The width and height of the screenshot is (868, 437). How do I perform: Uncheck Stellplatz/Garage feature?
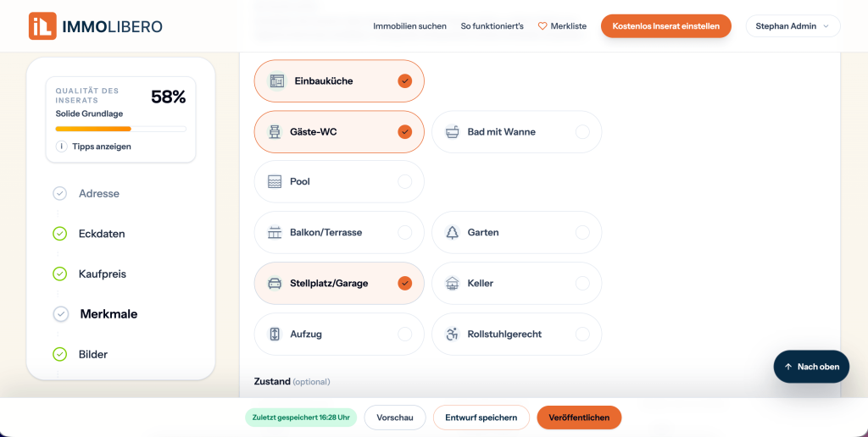pyautogui.click(x=404, y=283)
